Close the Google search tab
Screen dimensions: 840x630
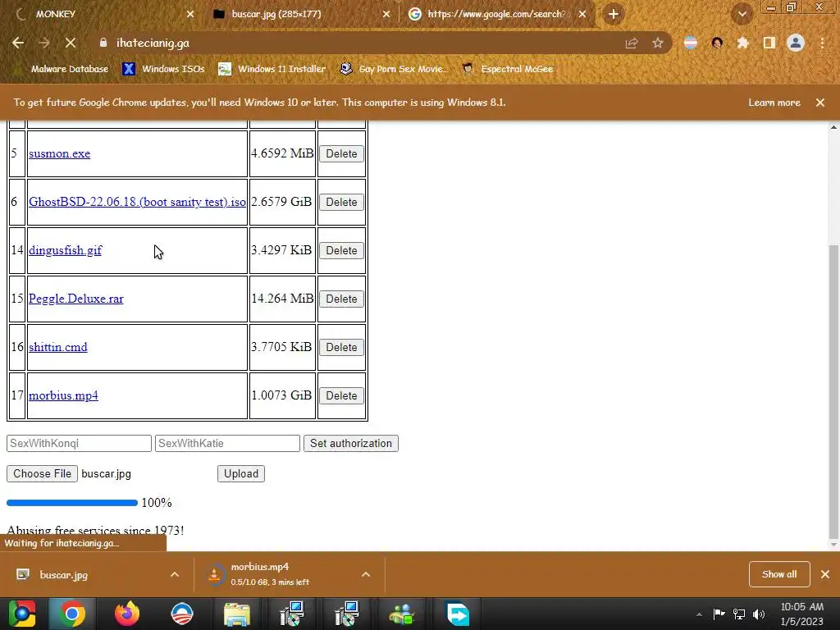pyautogui.click(x=582, y=15)
